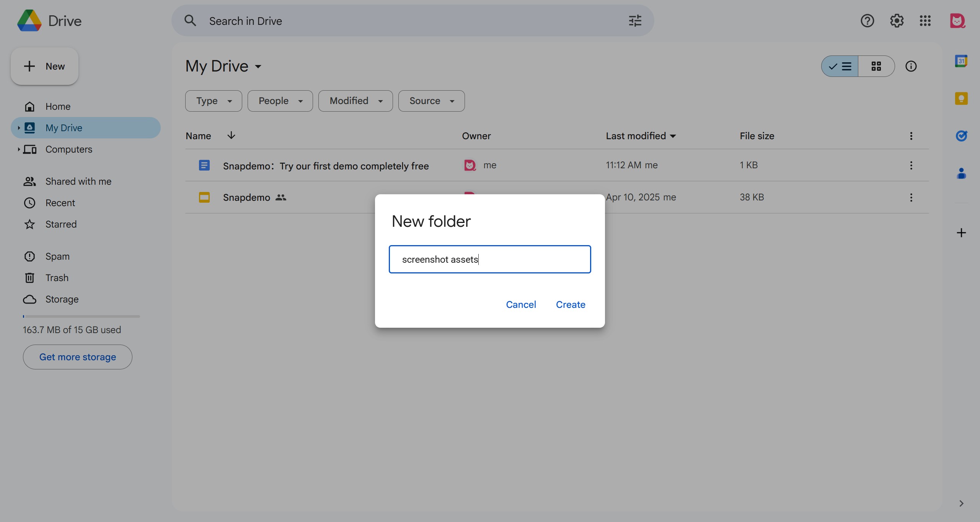
Task: Open the Type filter dropdown
Action: click(x=214, y=101)
